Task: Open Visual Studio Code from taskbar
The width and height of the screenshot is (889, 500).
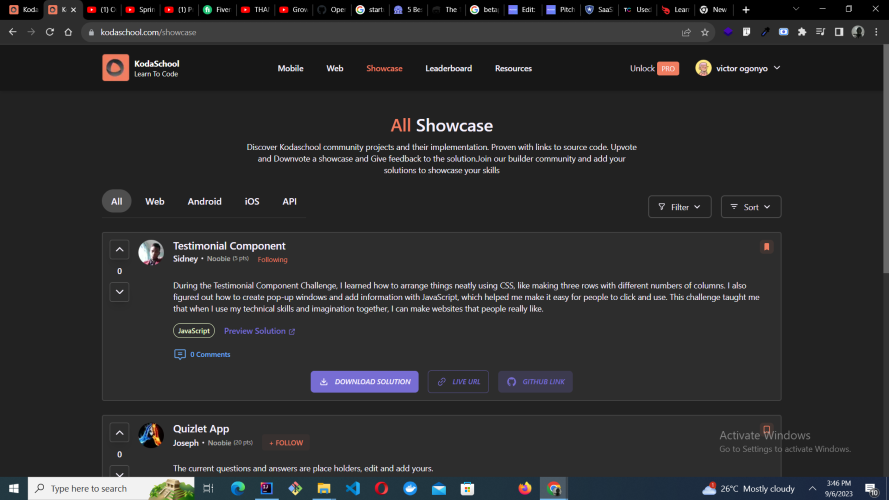Action: (353, 488)
